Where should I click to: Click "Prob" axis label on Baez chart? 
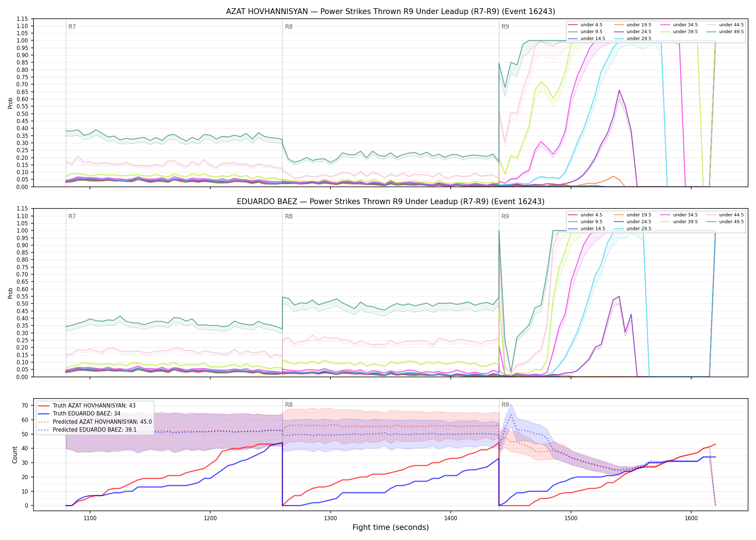pyautogui.click(x=10, y=293)
